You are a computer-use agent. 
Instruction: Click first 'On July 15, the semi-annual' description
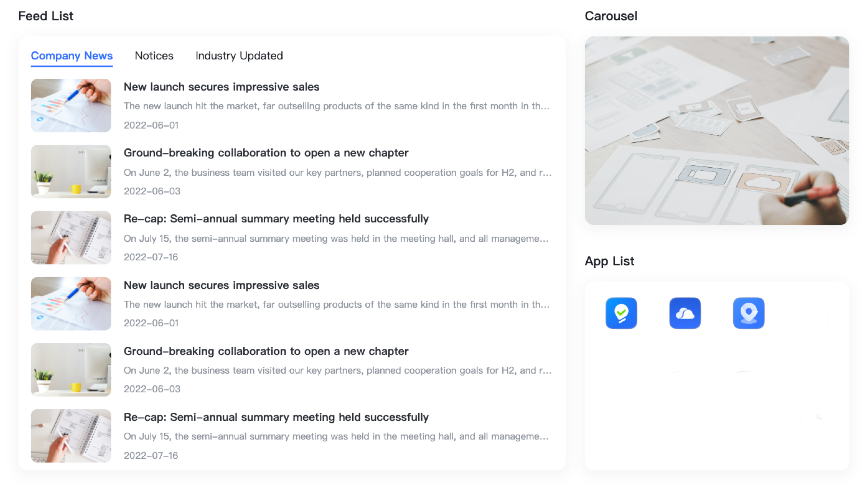point(336,239)
